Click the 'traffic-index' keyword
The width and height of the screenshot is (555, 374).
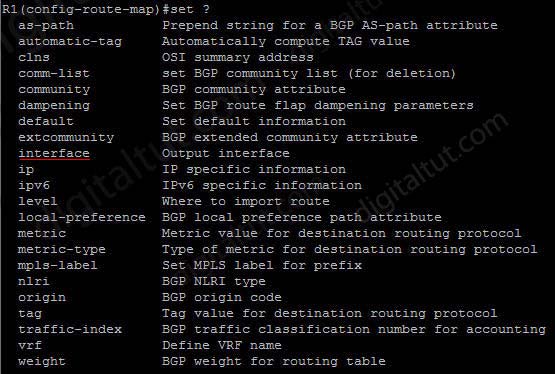[70, 329]
